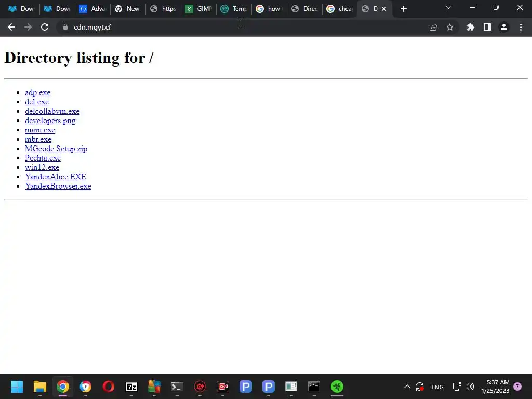Switch to the Direc tab
This screenshot has height=399, width=532.
[x=304, y=9]
